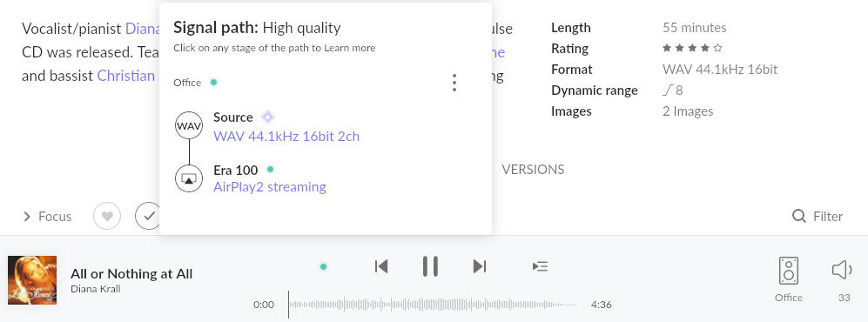Viewport: 868px width, 322px height.
Task: Click the WAV source format icon
Action: point(189,126)
